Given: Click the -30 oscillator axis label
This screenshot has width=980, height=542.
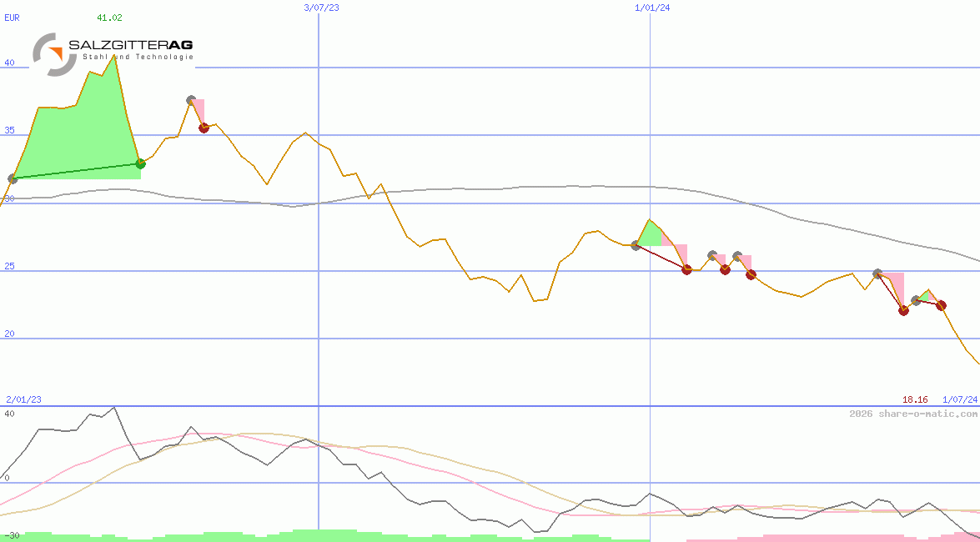Looking at the screenshot, I should point(12,535).
